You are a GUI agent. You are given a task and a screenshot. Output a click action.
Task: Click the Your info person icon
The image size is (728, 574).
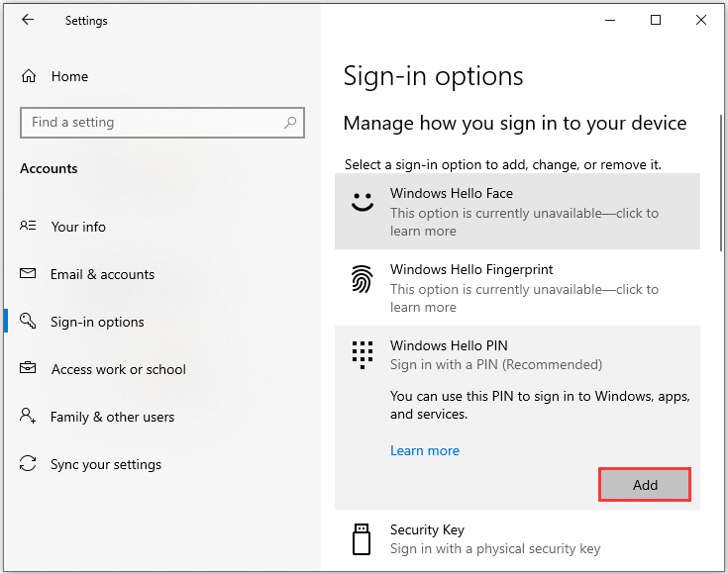pyautogui.click(x=29, y=227)
